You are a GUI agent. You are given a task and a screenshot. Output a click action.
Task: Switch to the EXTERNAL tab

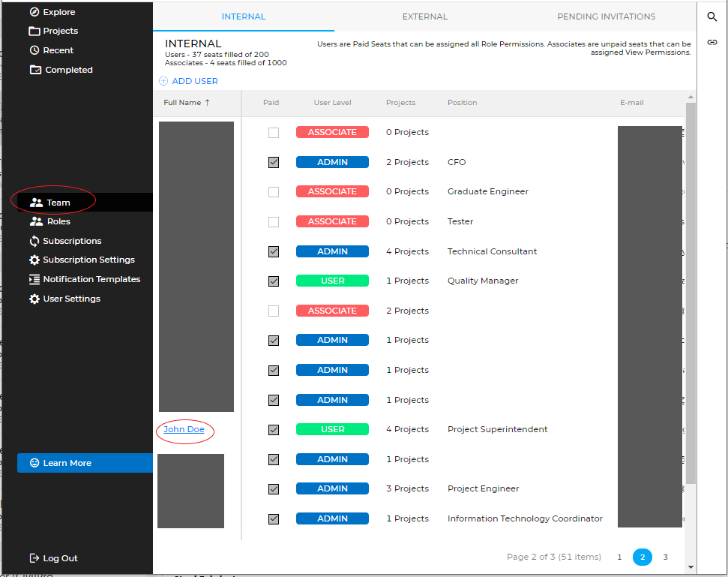click(x=424, y=17)
